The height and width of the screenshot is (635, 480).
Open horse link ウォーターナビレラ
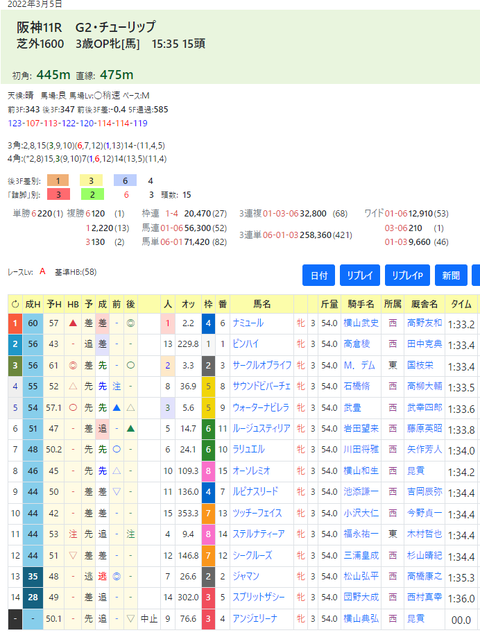261,407
